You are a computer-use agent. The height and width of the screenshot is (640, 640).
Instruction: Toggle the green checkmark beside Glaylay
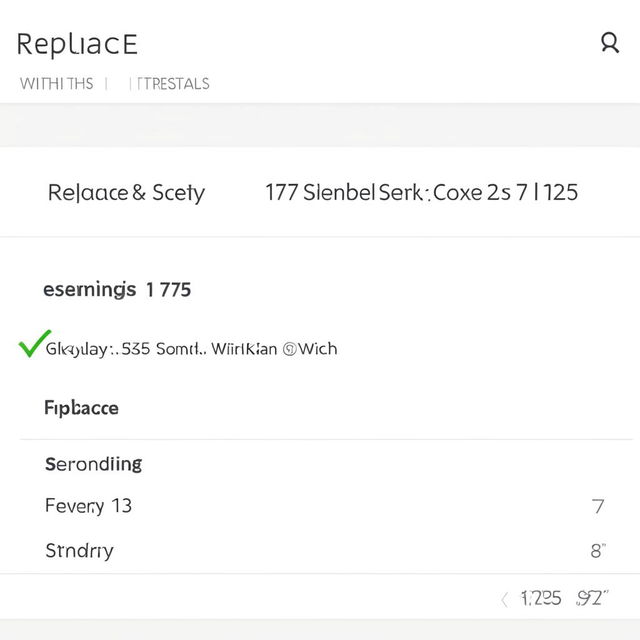(x=34, y=343)
